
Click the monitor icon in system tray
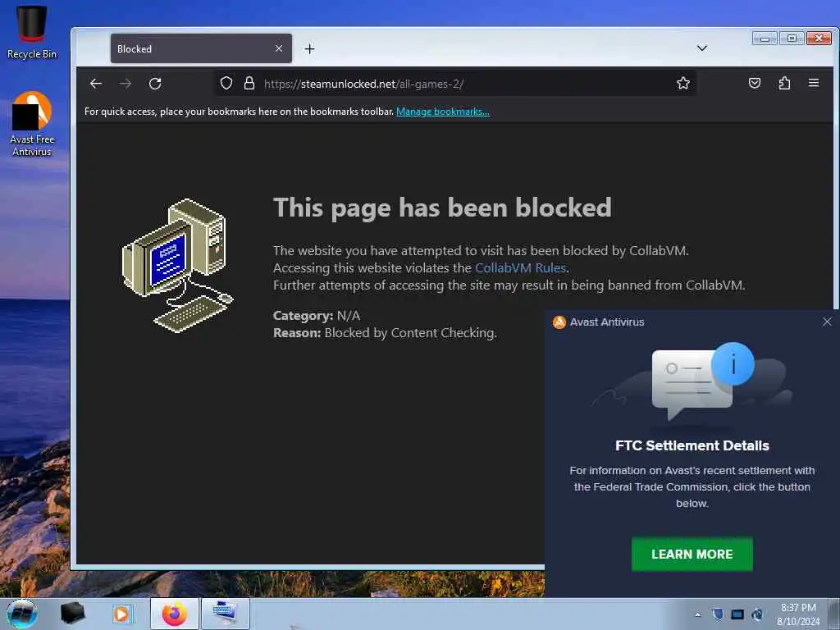point(737,614)
